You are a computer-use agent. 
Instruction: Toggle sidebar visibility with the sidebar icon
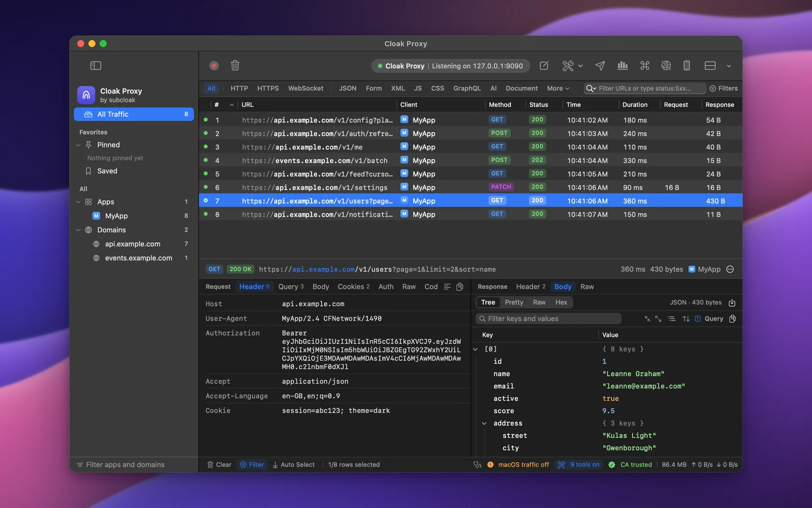[x=96, y=66]
